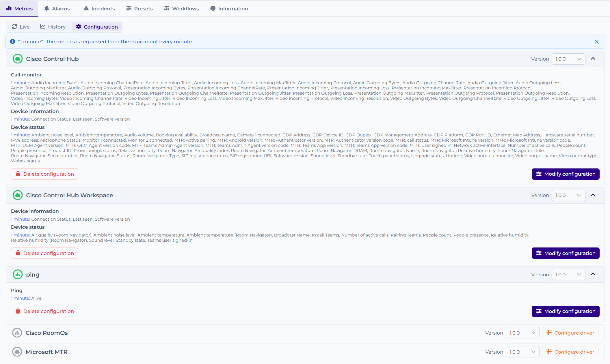Click the Workflows diagram icon

[167, 8]
